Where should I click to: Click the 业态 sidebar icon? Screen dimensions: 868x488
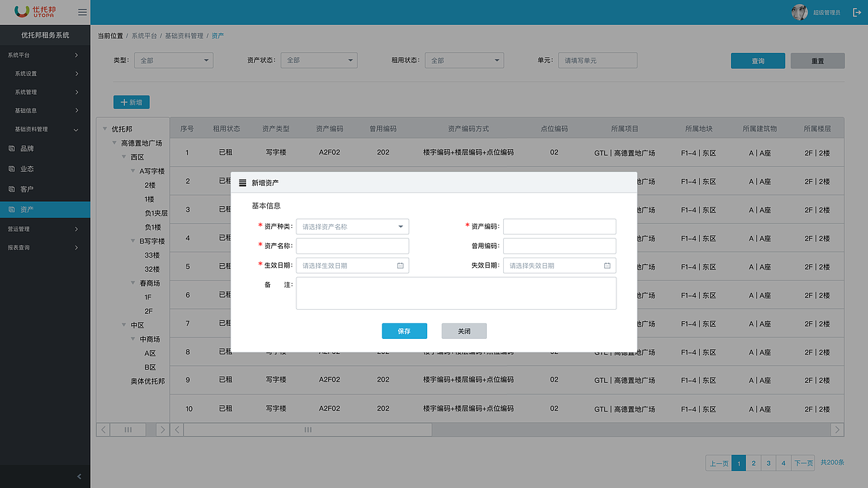(11, 169)
